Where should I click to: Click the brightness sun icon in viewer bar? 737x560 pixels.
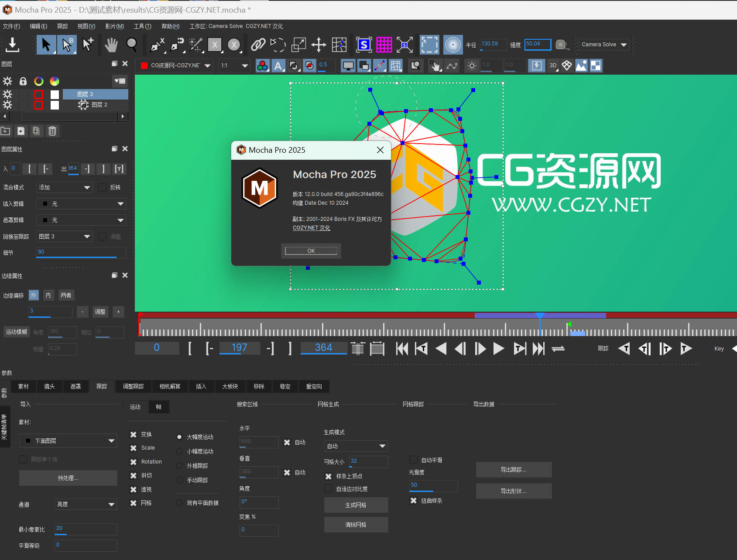(472, 66)
